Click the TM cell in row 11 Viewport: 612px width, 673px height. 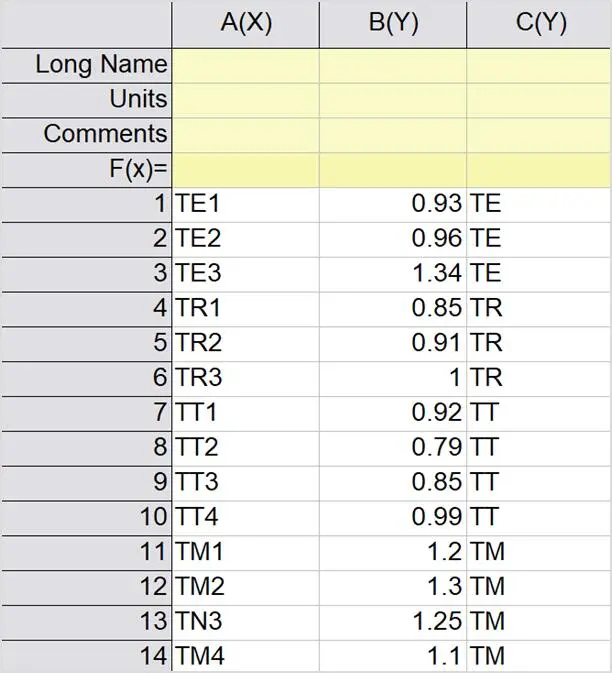tap(539, 553)
